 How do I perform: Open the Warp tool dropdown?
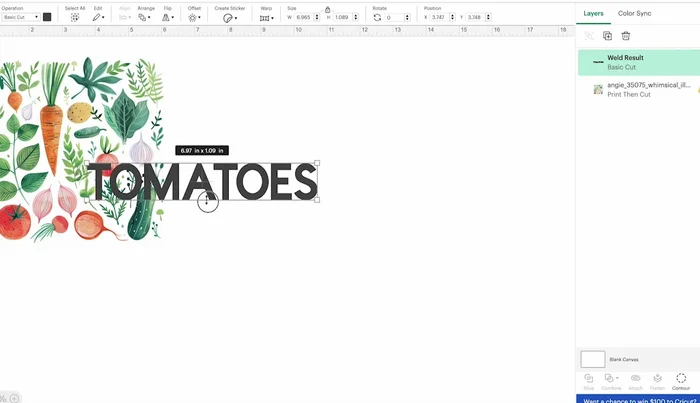tap(267, 18)
